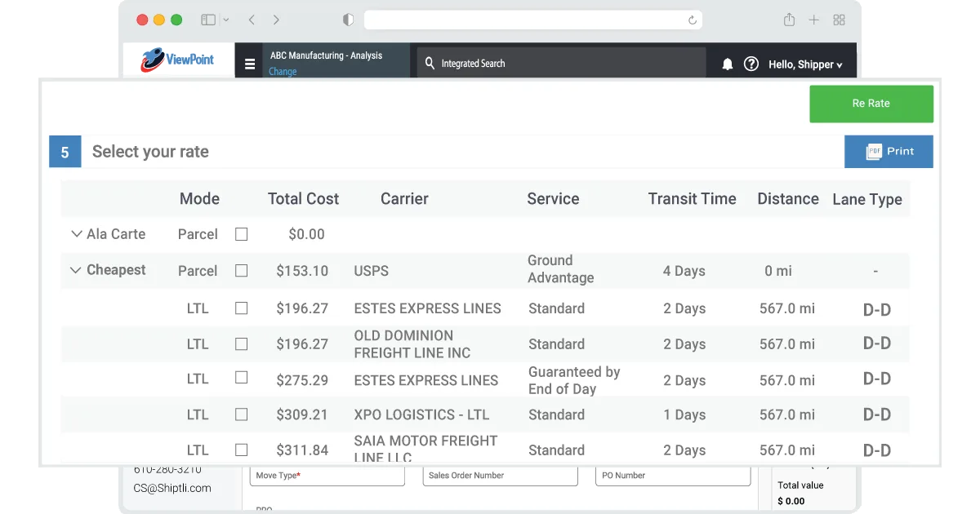This screenshot has width=980, height=514.
Task: Select the ESTES $275.29 Guaranteed checkbox
Action: click(x=241, y=378)
